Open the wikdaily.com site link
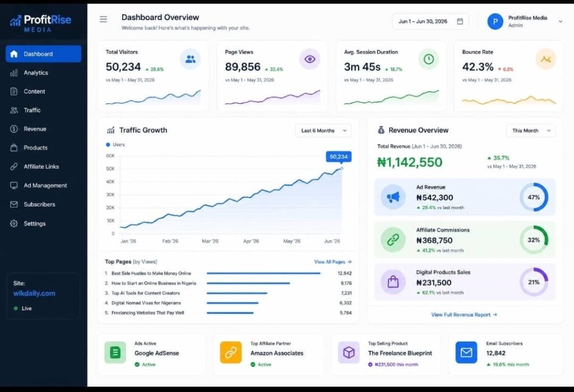The width and height of the screenshot is (574, 392). click(x=34, y=293)
